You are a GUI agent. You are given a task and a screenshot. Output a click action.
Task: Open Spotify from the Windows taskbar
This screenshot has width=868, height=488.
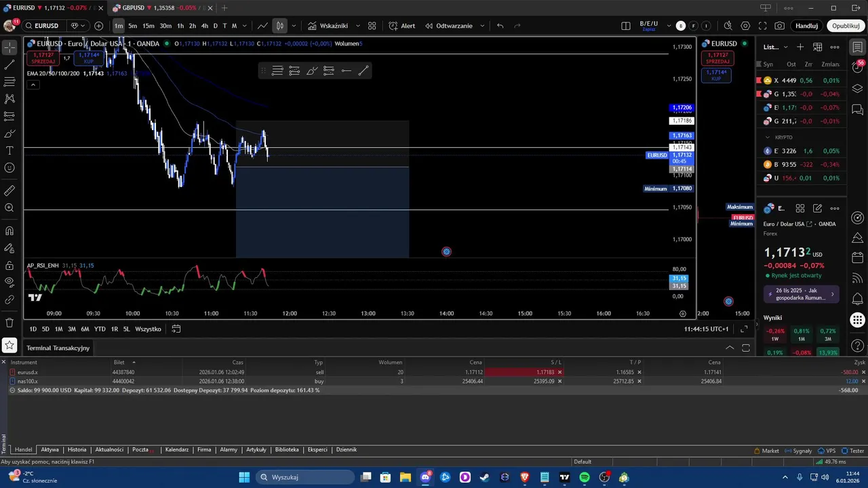[x=585, y=477]
